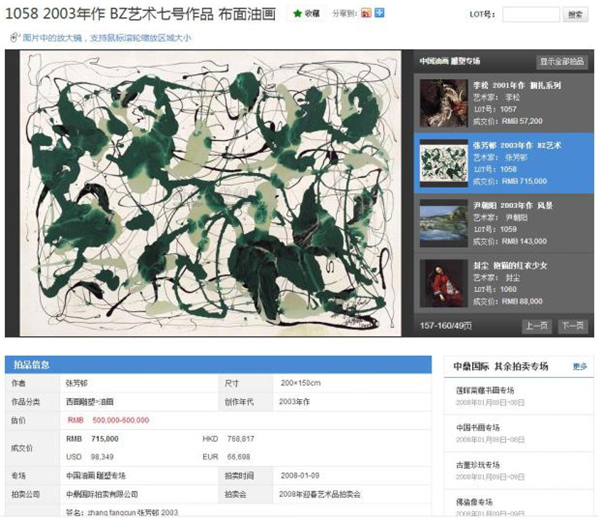
Task: Click the page title 1058 2003年作 BZ艺术七号作品
Action: (x=140, y=14)
